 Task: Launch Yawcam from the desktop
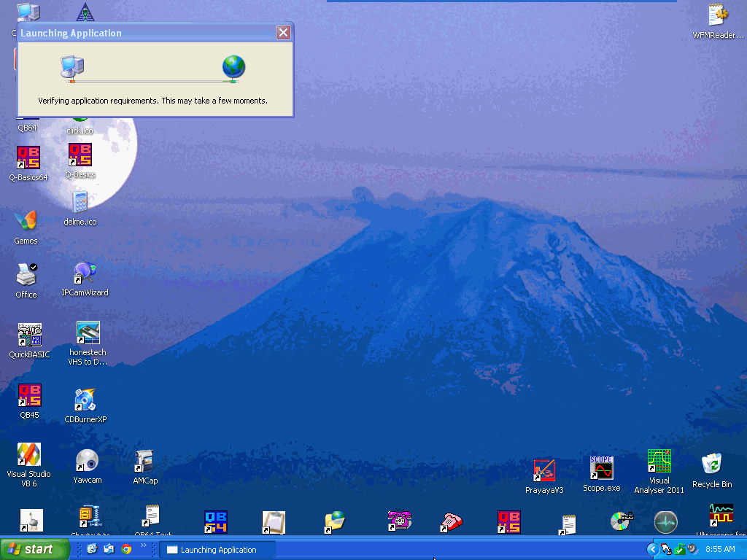pos(87,461)
